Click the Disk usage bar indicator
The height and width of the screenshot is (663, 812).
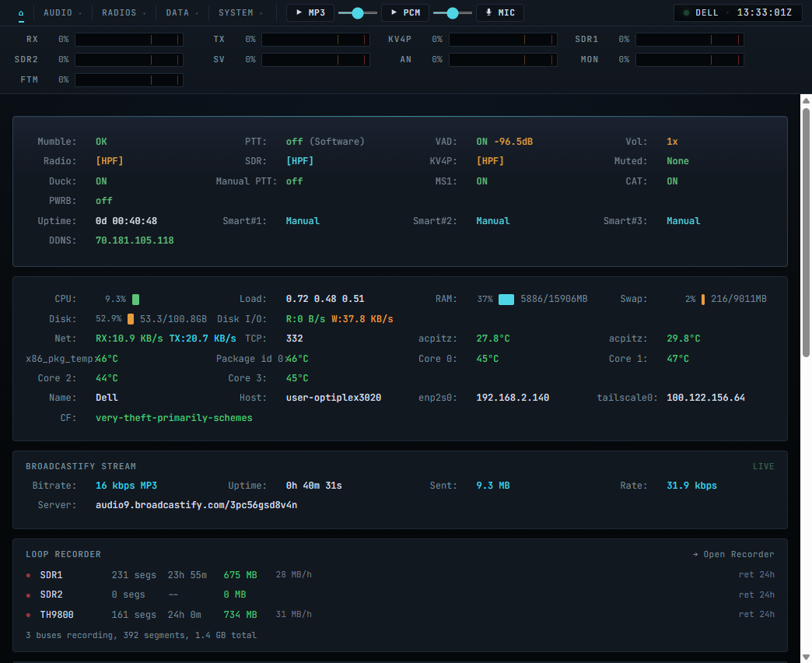pos(131,319)
